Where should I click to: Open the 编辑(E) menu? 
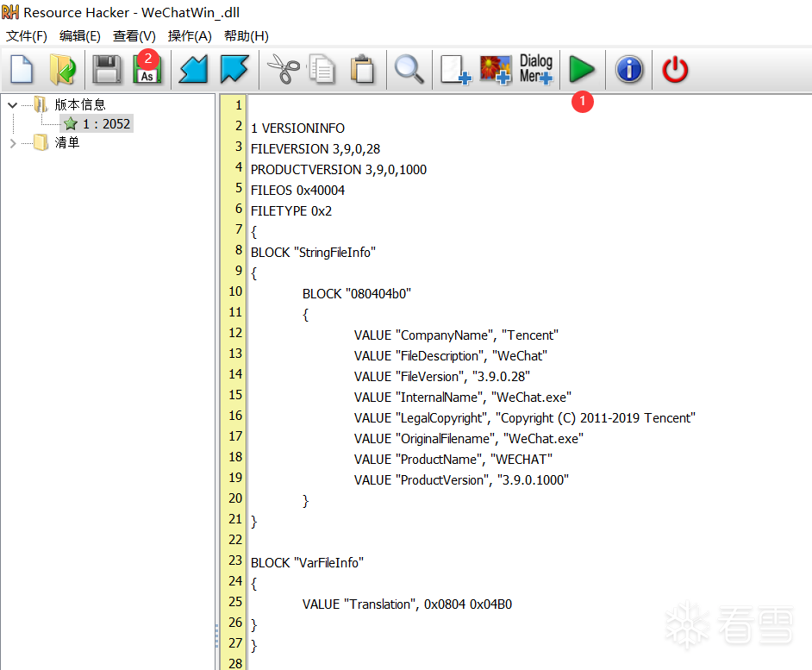[80, 35]
